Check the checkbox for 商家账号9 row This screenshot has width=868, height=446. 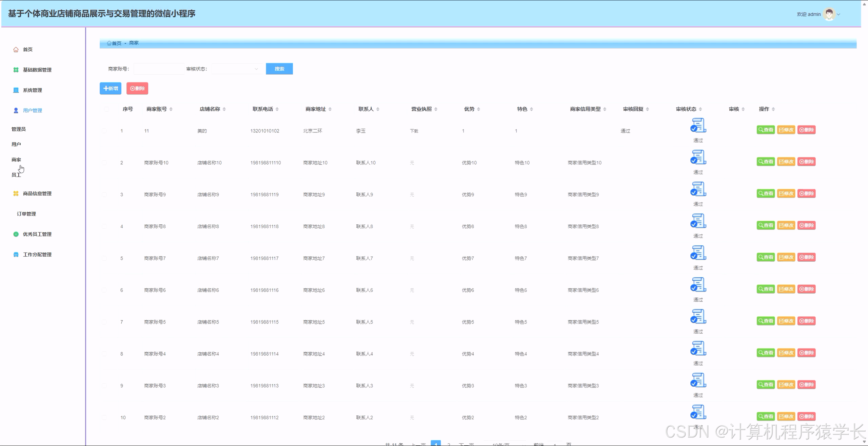(104, 195)
